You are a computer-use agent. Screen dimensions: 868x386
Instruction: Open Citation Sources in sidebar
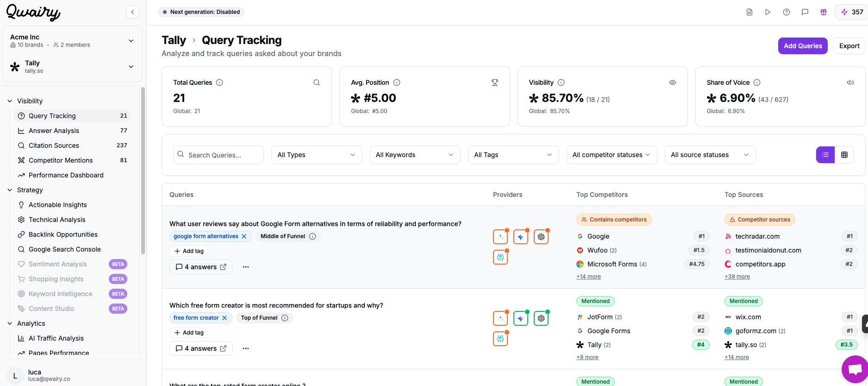pos(72,146)
